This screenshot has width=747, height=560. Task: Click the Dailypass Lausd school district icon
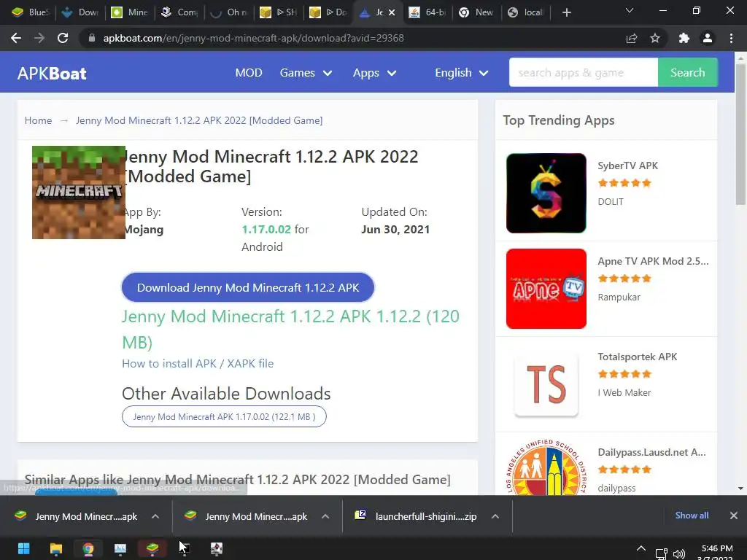(x=546, y=467)
